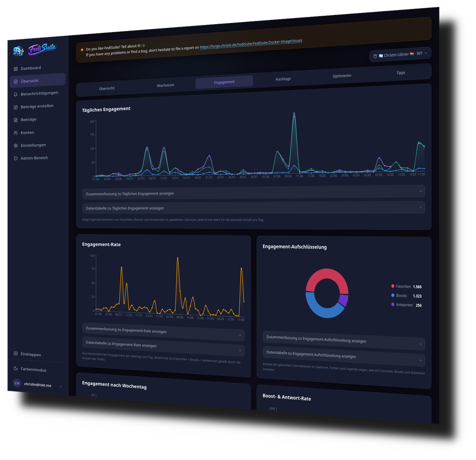The width and height of the screenshot is (476, 460).
Task: Click the calendar icon in account selector
Action: tap(375, 56)
